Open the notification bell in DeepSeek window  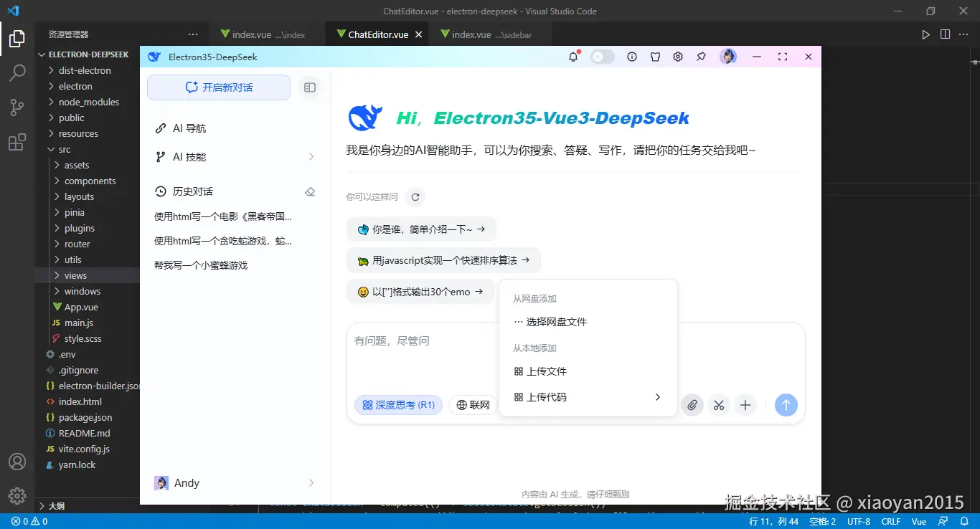(x=573, y=57)
